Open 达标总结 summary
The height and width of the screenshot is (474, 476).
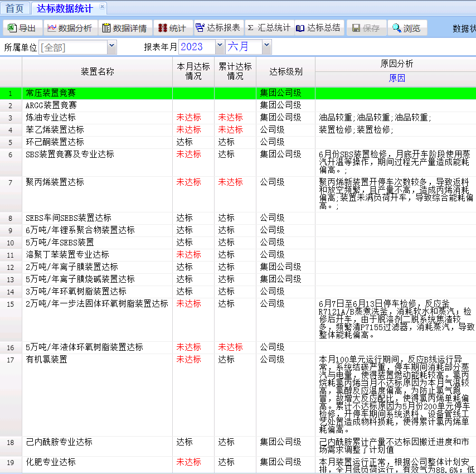pyautogui.click(x=318, y=28)
